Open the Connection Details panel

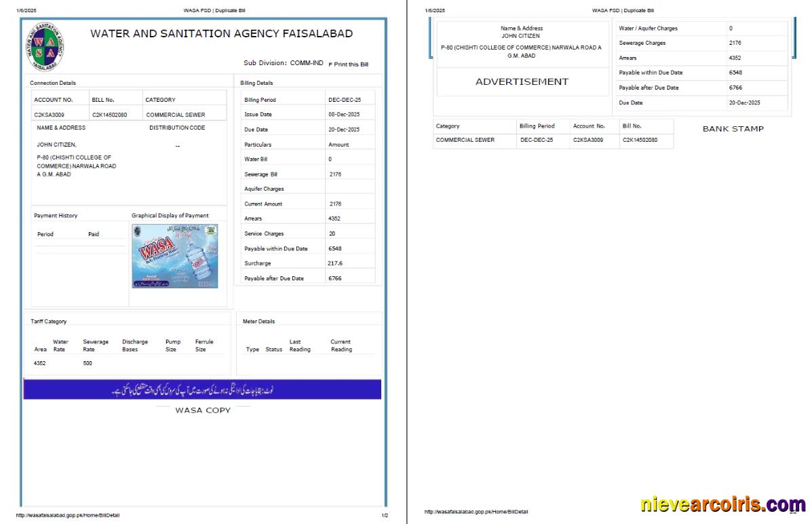52,82
